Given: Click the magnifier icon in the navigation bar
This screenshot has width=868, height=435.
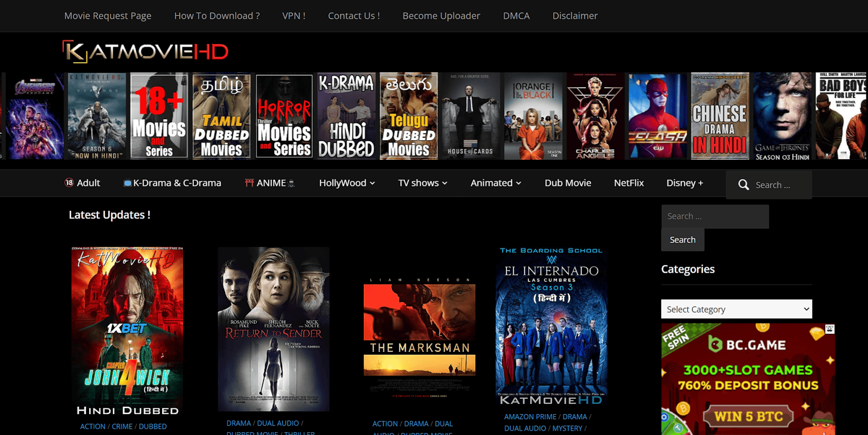Looking at the screenshot, I should [x=744, y=185].
